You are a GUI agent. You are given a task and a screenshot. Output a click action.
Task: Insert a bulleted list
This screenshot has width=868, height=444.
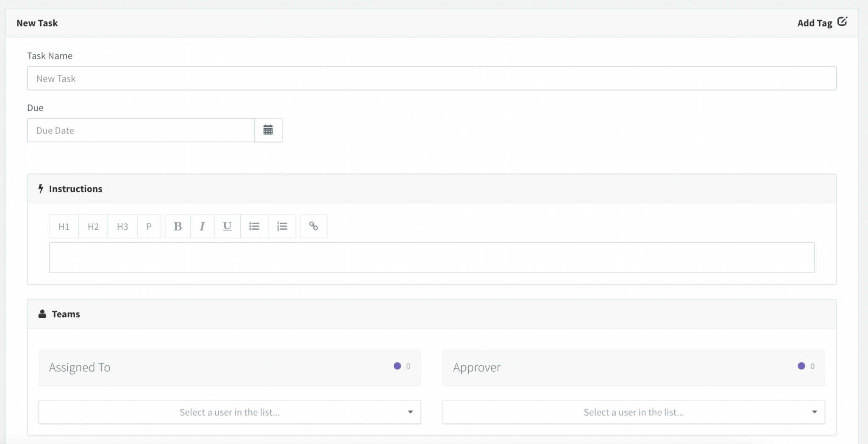click(254, 226)
